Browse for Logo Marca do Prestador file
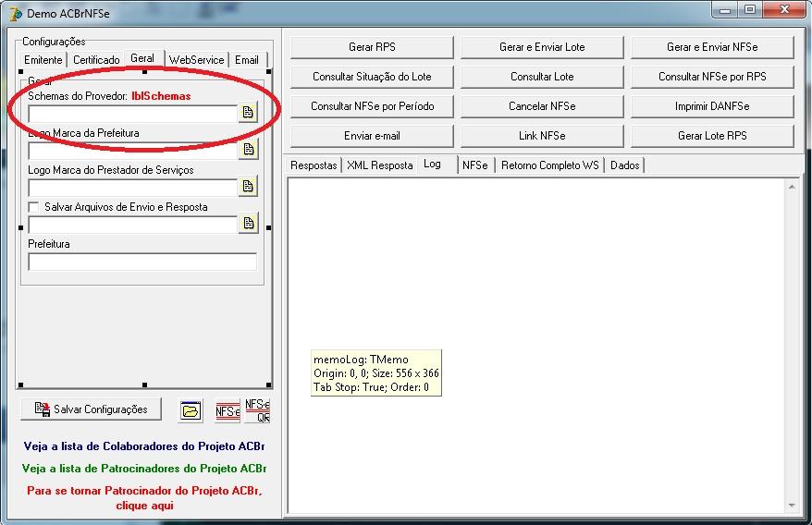 click(248, 187)
